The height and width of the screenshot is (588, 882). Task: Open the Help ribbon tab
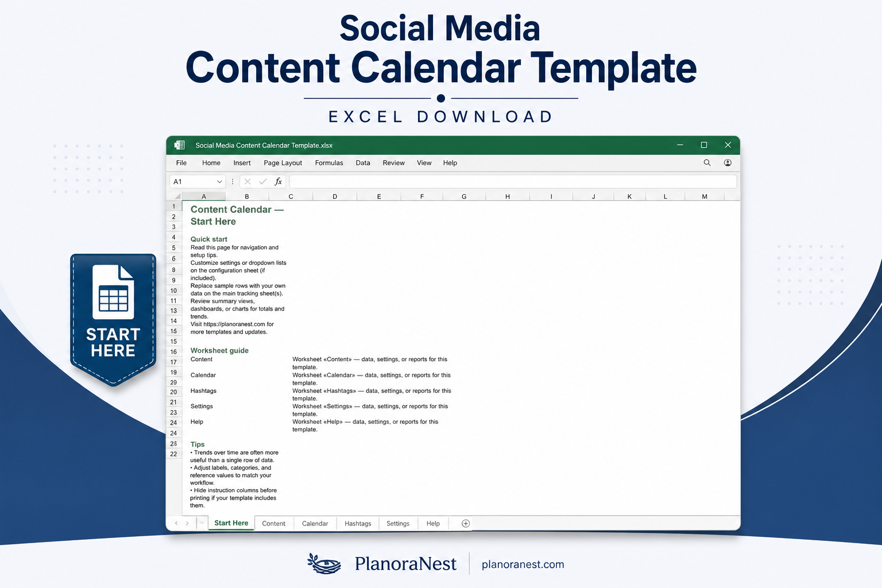point(450,163)
